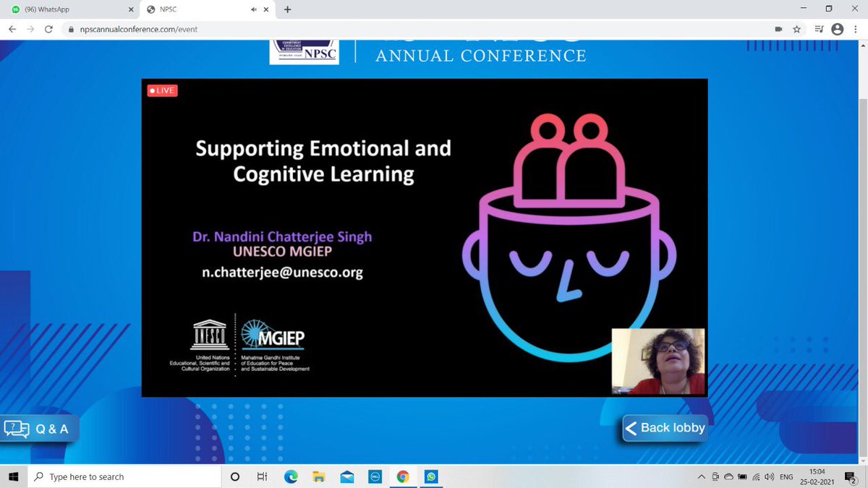Launch Microsoft Edge from the taskbar
Viewport: 868px width, 488px height.
(290, 477)
